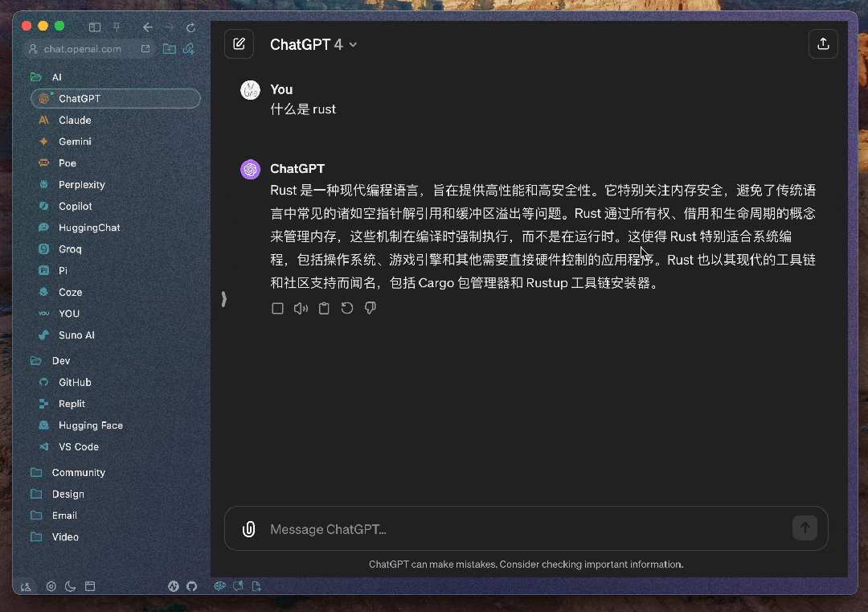868x612 pixels.
Task: Click the send message arrow button
Action: coord(805,528)
